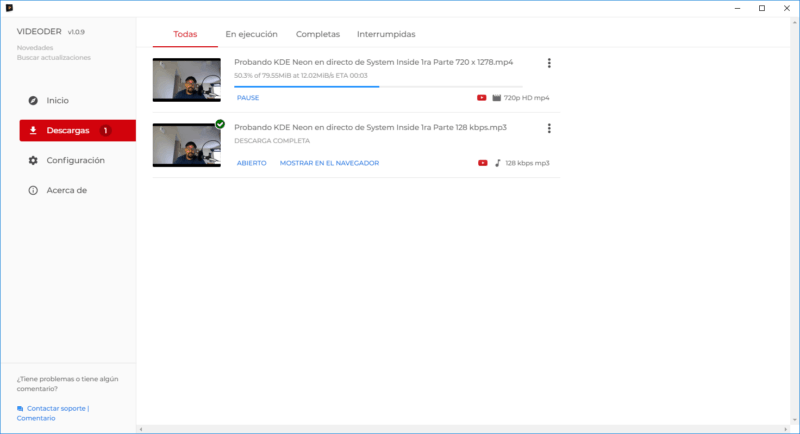Click YouTube icon on the 128 kbps mp3 row
This screenshot has height=434, width=800.
pyautogui.click(x=482, y=163)
